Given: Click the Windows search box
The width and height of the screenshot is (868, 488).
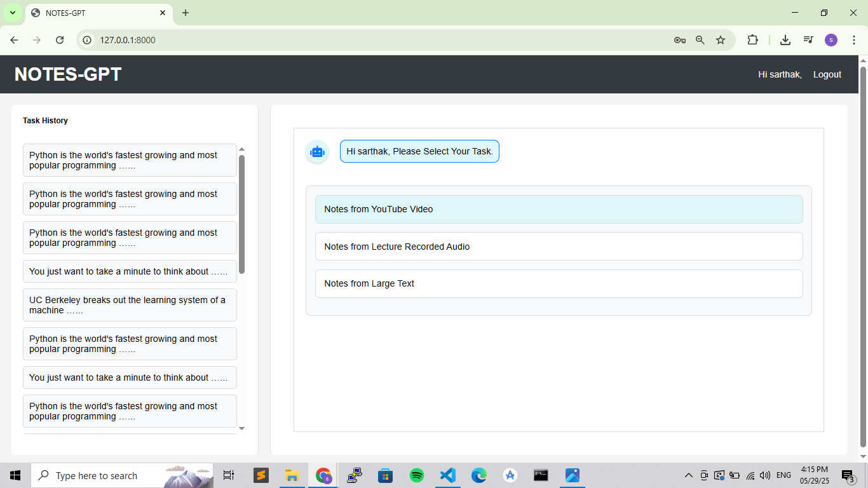Looking at the screenshot, I should point(122,475).
